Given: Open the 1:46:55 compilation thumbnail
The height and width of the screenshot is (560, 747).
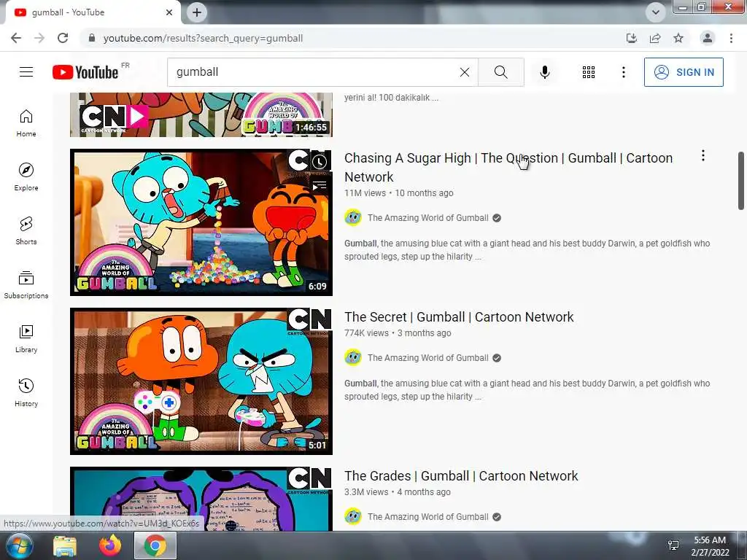Looking at the screenshot, I should coord(201,114).
